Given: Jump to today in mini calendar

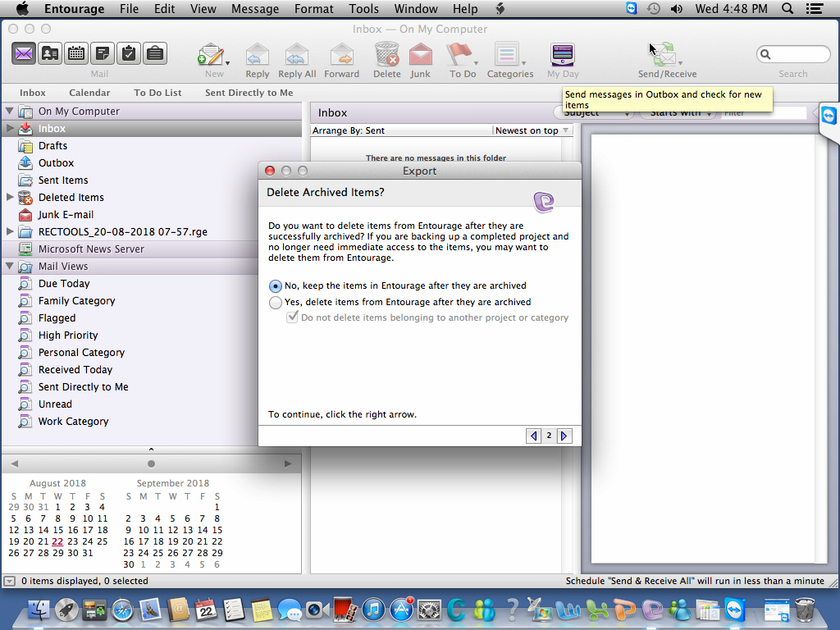Looking at the screenshot, I should 151,464.
